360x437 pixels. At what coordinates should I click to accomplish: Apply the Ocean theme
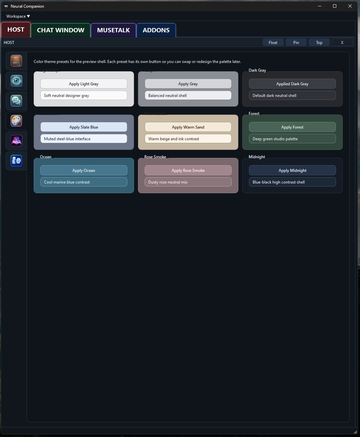pyautogui.click(x=84, y=170)
